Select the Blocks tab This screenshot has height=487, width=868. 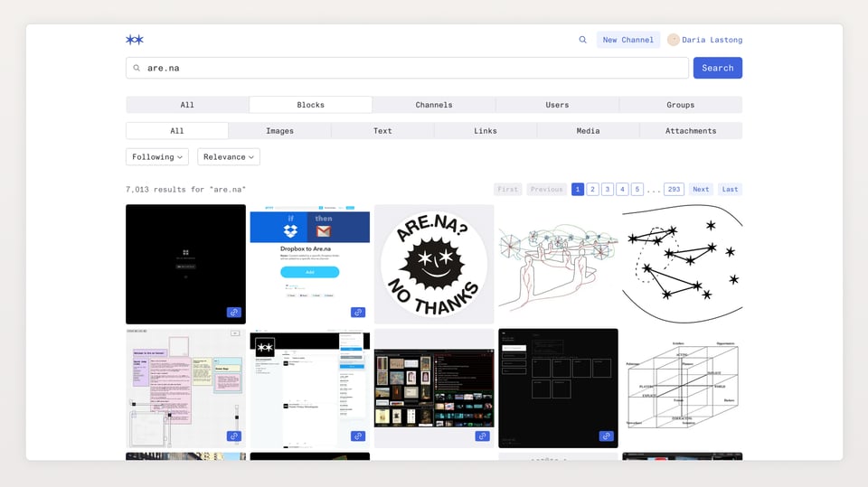(x=310, y=105)
